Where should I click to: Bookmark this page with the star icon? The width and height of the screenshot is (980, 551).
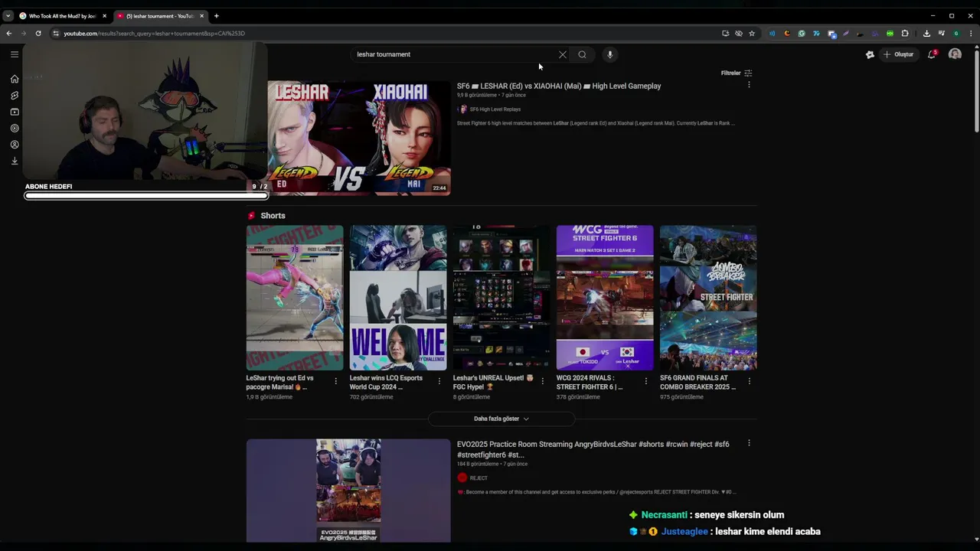pyautogui.click(x=752, y=34)
